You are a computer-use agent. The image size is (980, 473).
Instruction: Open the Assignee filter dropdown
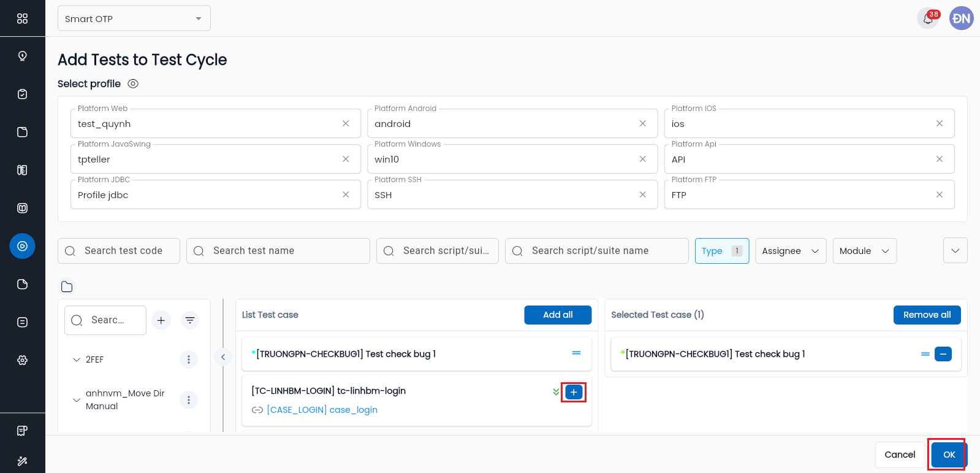coord(791,251)
